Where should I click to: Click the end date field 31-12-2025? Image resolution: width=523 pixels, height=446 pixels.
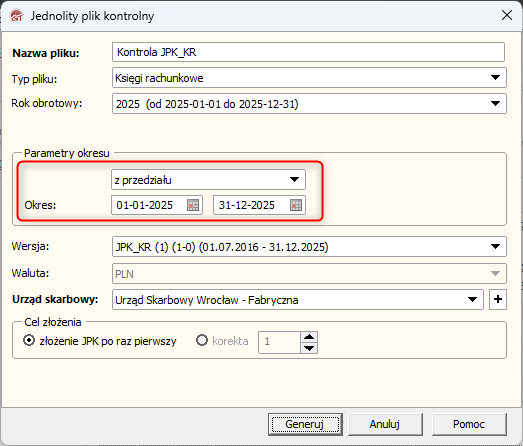pos(252,205)
